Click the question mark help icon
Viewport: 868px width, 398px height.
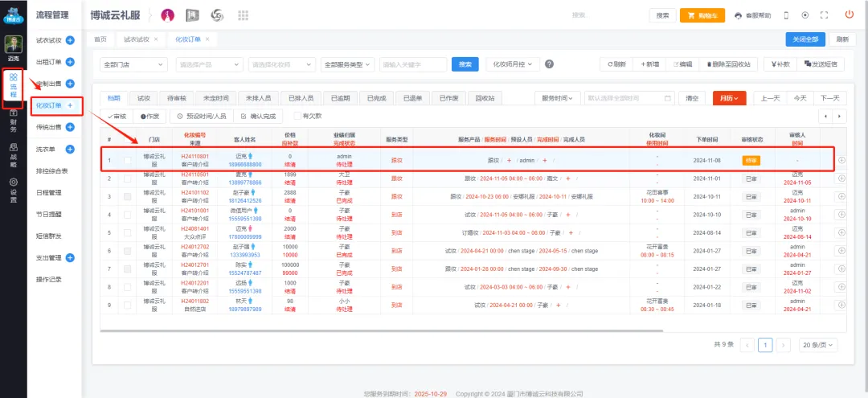[549, 64]
